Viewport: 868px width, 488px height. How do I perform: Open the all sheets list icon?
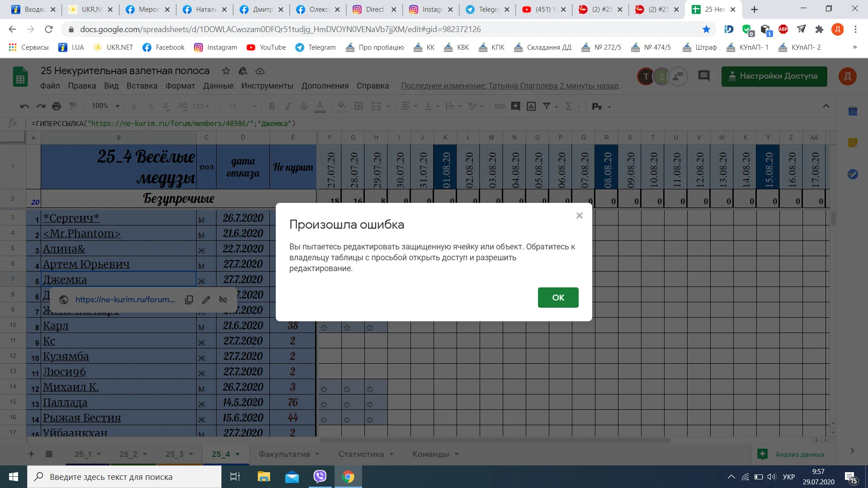click(49, 454)
